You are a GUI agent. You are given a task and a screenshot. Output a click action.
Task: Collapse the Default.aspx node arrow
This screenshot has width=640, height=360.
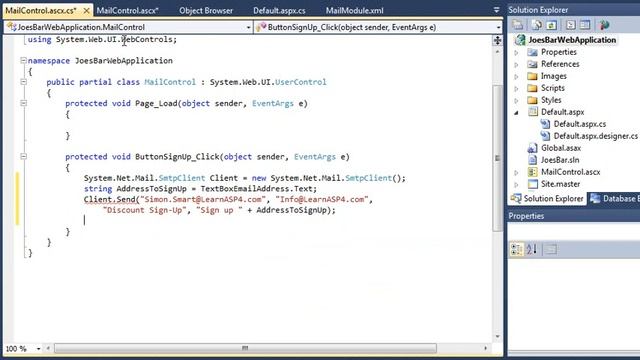click(516, 112)
